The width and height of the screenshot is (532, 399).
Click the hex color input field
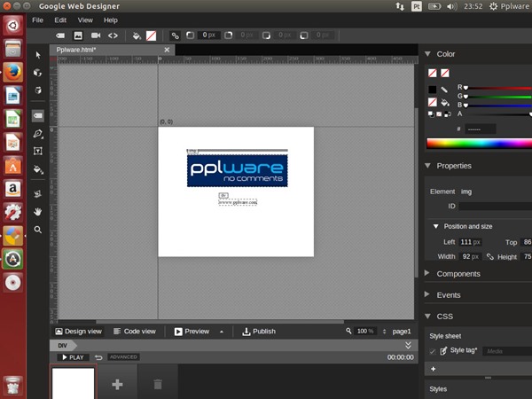pos(480,129)
